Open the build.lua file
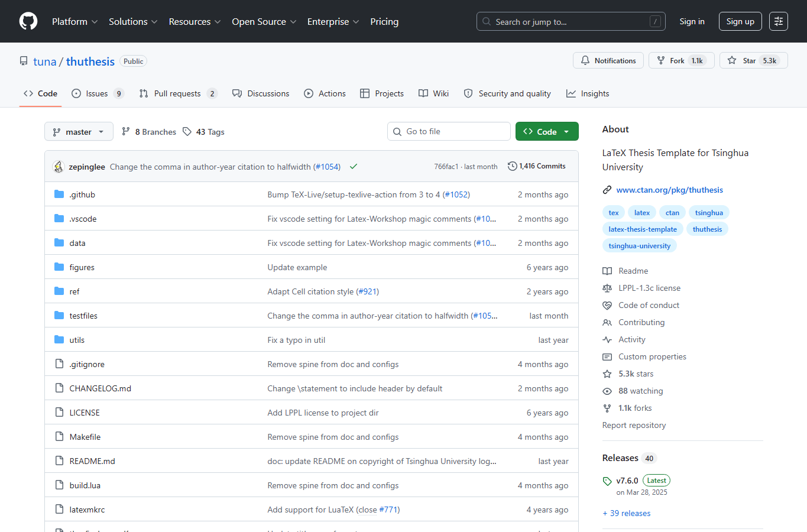Screen dimensions: 807x532 click(x=85, y=485)
